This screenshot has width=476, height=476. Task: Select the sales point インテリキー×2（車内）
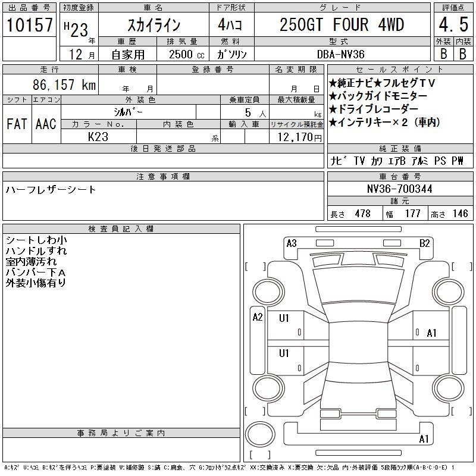(x=384, y=123)
